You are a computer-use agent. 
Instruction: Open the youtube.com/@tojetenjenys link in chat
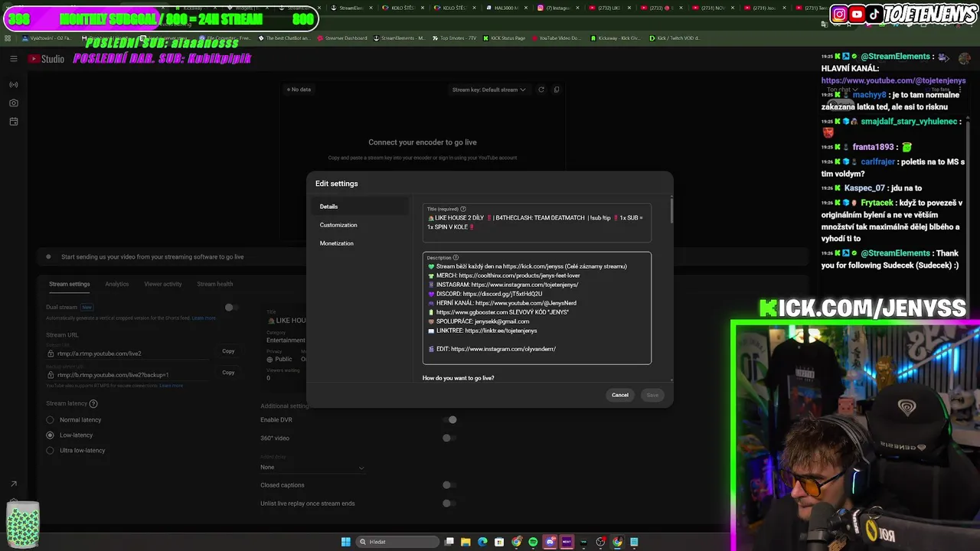tap(893, 80)
